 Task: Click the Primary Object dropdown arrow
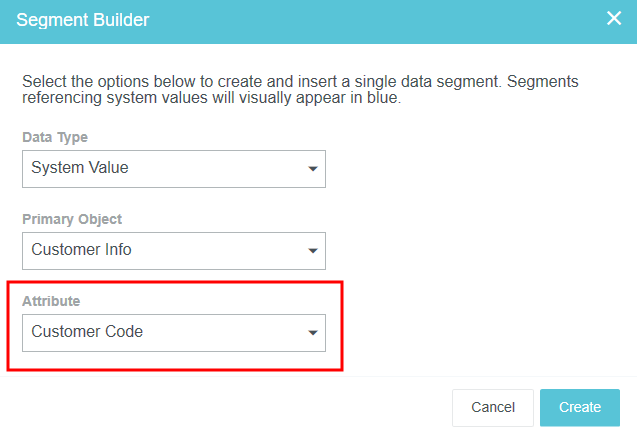(312, 251)
